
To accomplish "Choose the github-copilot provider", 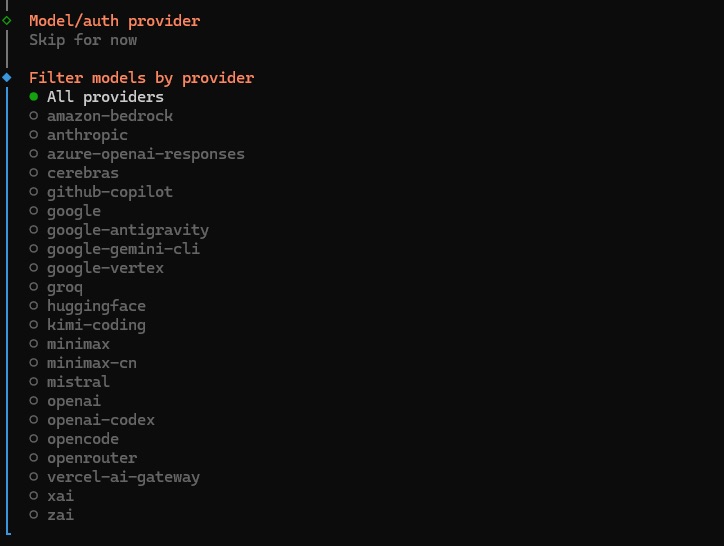I will (x=109, y=192).
